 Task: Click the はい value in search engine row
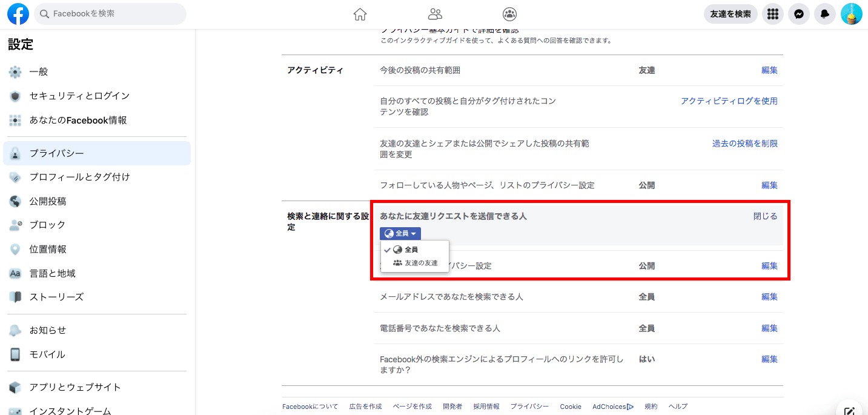[647, 359]
